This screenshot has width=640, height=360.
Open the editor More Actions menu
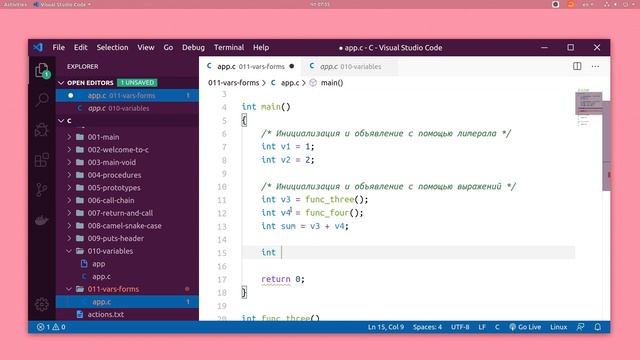[596, 66]
